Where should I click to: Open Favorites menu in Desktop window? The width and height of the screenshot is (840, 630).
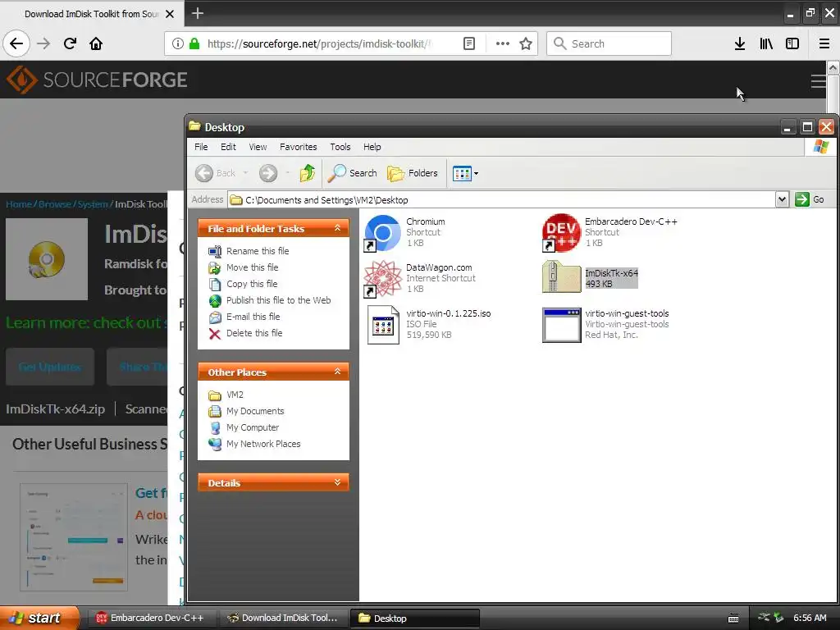pyautogui.click(x=299, y=147)
